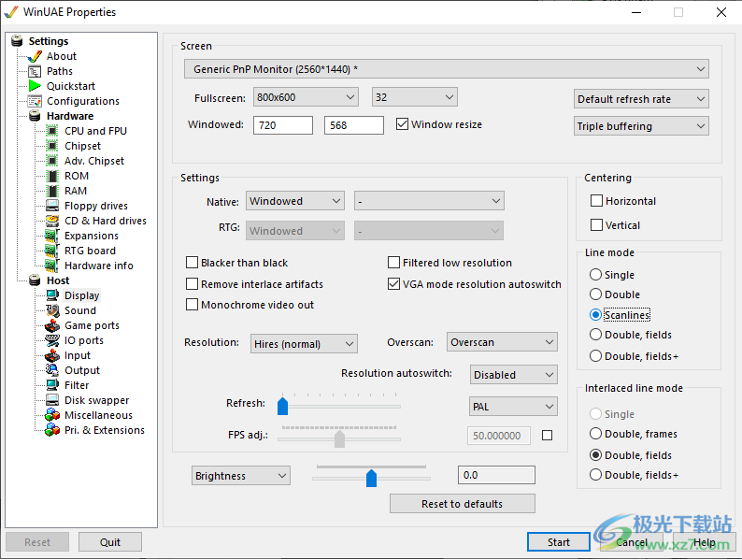This screenshot has width=742, height=560.
Task: Select Double, frames interlaced line mode
Action: click(x=596, y=434)
